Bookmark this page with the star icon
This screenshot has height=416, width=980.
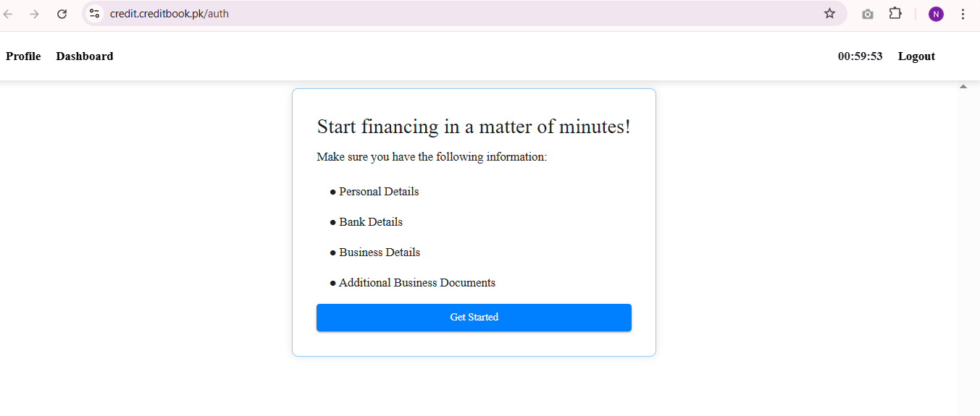click(829, 14)
